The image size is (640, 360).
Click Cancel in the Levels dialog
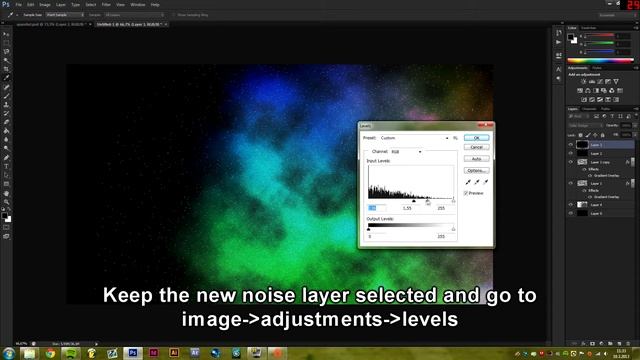[476, 147]
